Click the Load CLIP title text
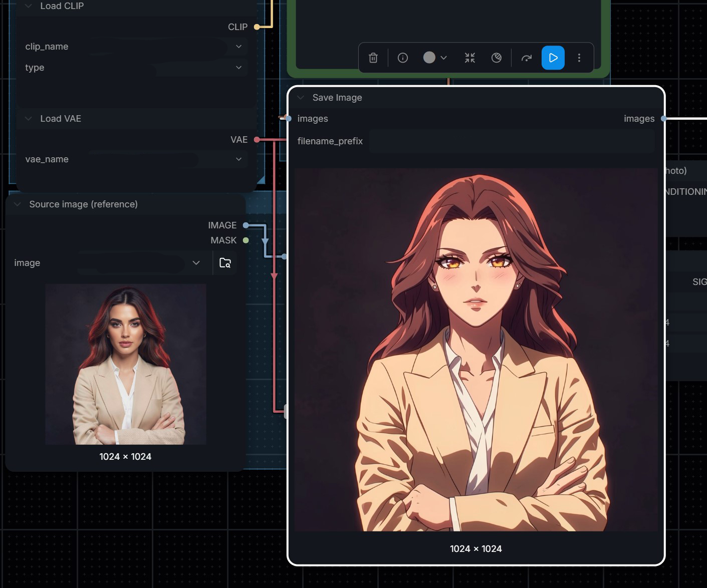The height and width of the screenshot is (588, 707). click(62, 6)
